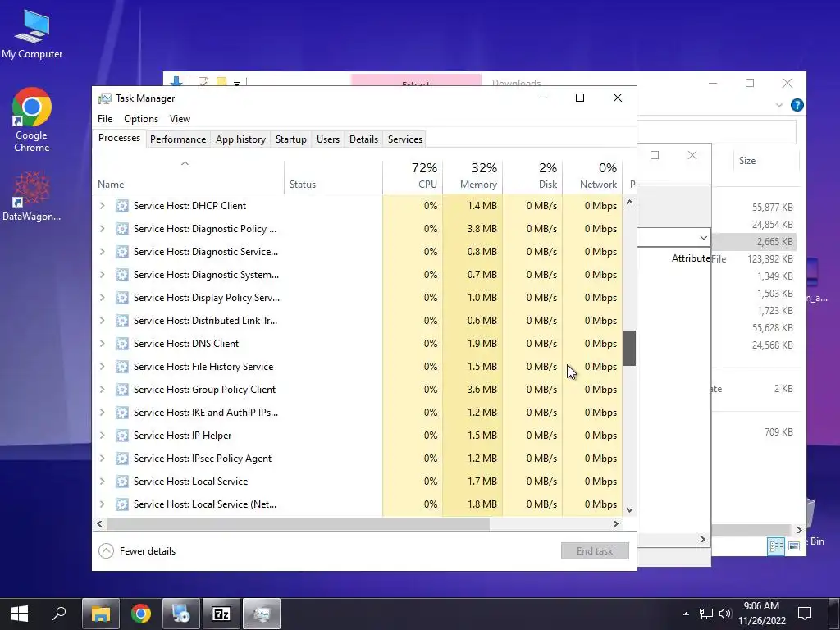Viewport: 840px width, 630px height.
Task: Open the File menu in Task Manager
Action: (105, 119)
